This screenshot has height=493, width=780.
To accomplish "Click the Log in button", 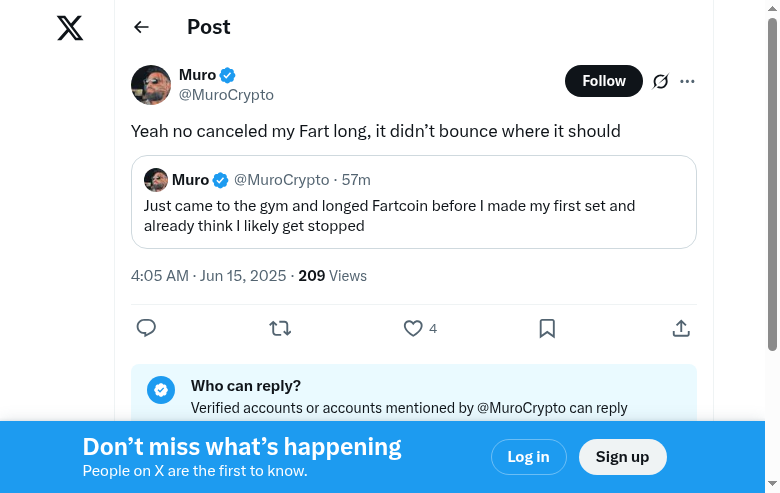I will pos(528,457).
